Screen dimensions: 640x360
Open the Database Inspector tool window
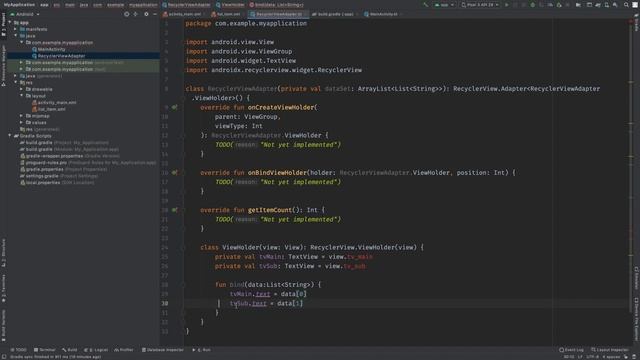(163, 350)
